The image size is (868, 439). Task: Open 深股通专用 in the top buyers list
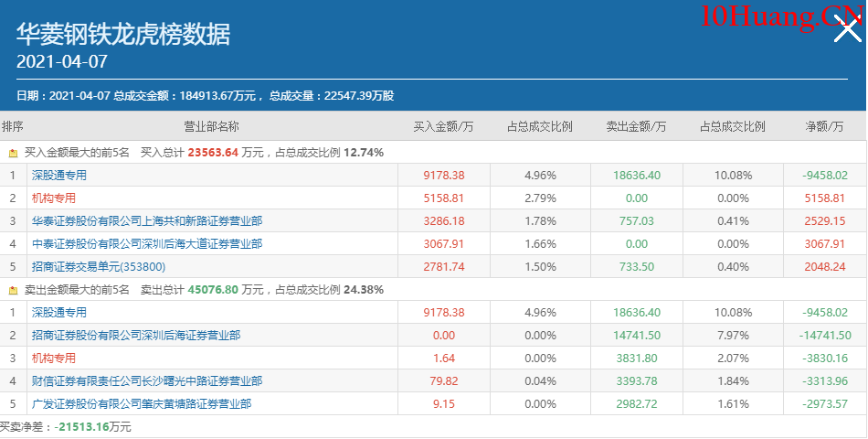point(59,176)
